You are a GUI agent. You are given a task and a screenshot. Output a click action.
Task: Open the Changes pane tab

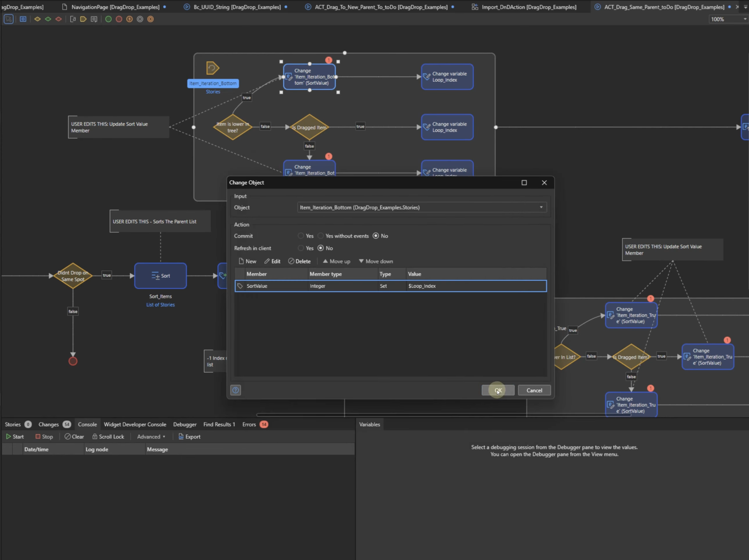tap(54, 424)
